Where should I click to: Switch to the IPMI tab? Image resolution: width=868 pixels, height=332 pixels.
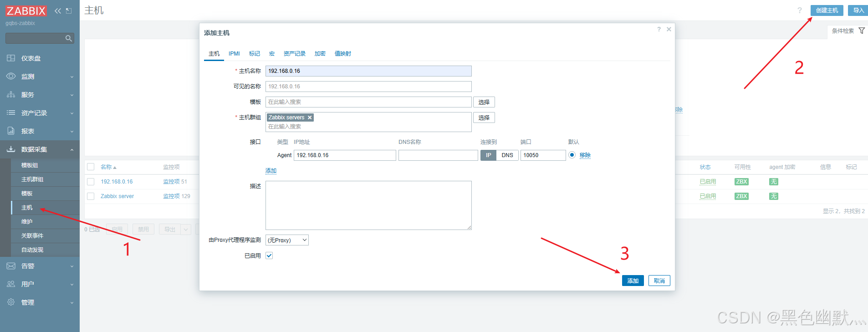tap(234, 54)
